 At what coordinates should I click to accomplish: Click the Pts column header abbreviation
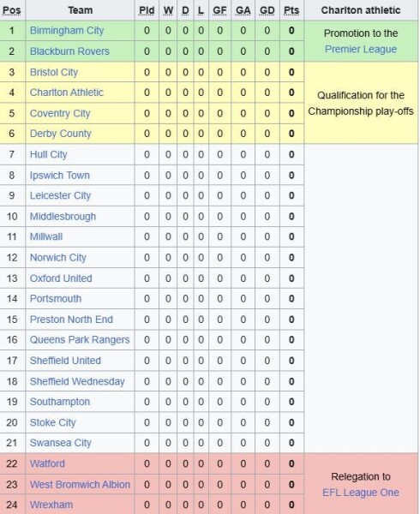coord(291,10)
